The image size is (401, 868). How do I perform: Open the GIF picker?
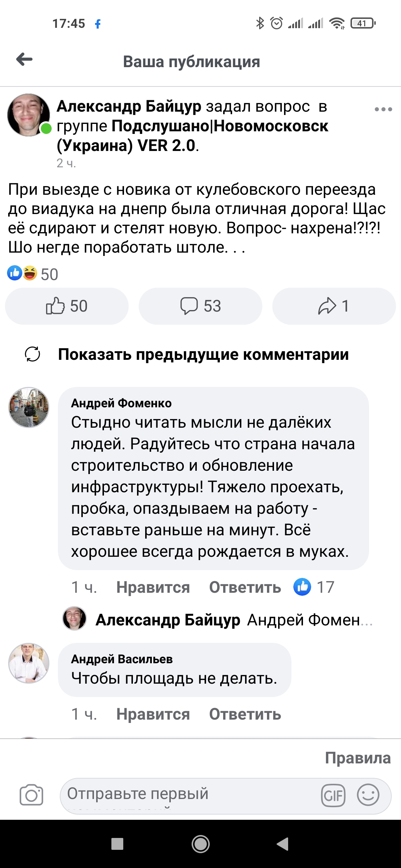(333, 795)
